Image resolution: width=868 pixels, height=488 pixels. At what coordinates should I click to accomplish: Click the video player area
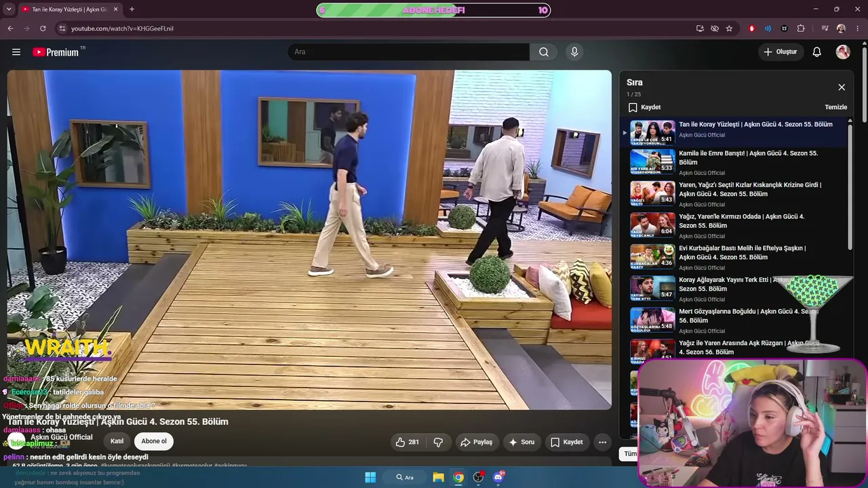[309, 240]
